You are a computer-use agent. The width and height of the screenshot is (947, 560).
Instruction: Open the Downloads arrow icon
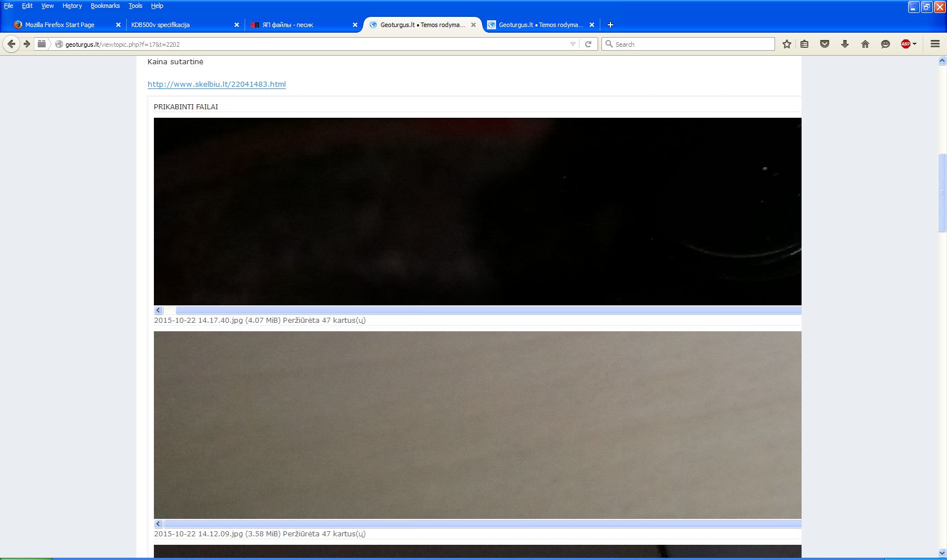[x=845, y=44]
